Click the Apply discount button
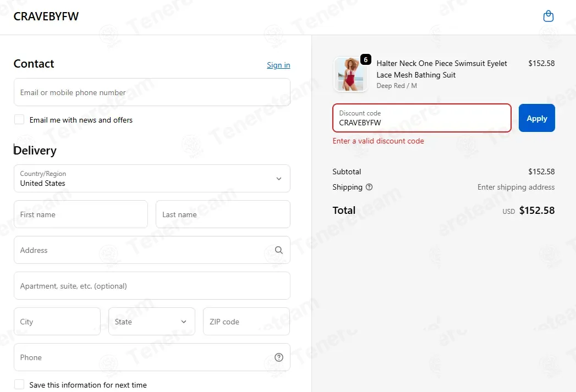 tap(537, 118)
